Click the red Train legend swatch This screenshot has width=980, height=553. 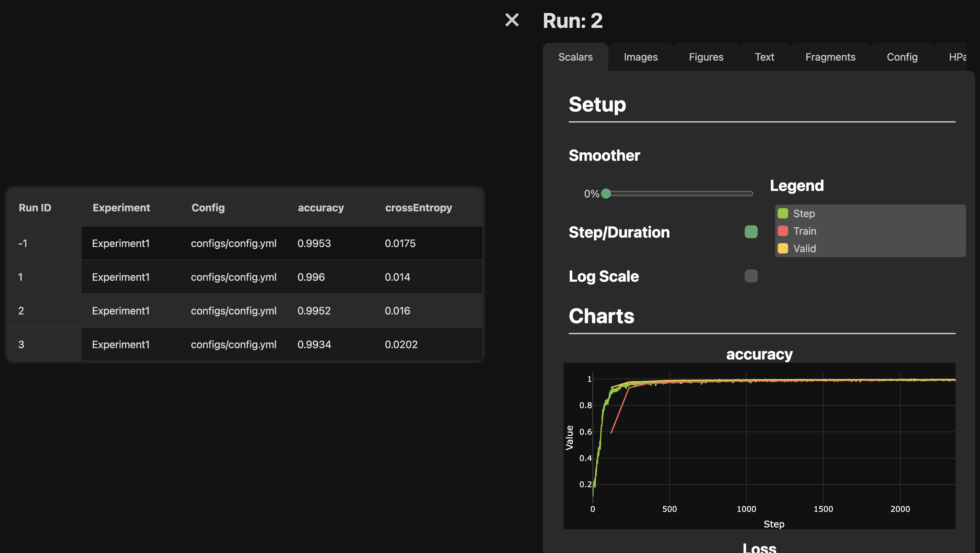pyautogui.click(x=783, y=231)
